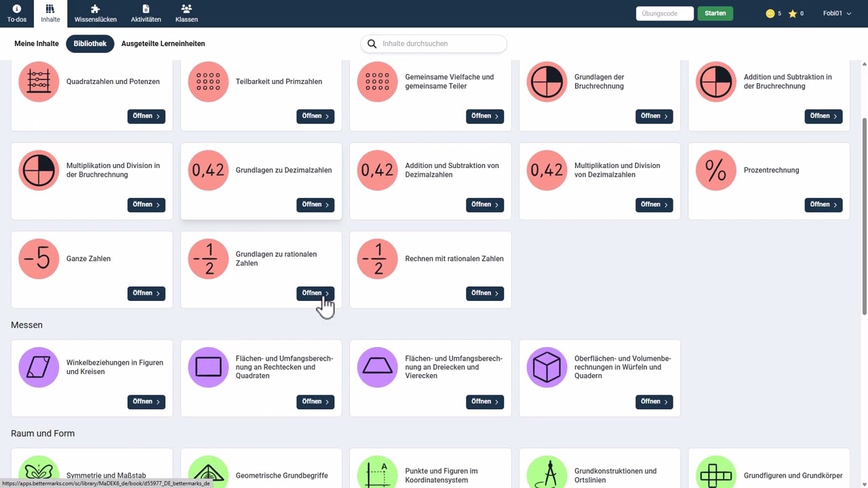
Task: Click the Teilbarkeit und Primzahlen dots icon
Action: [208, 82]
